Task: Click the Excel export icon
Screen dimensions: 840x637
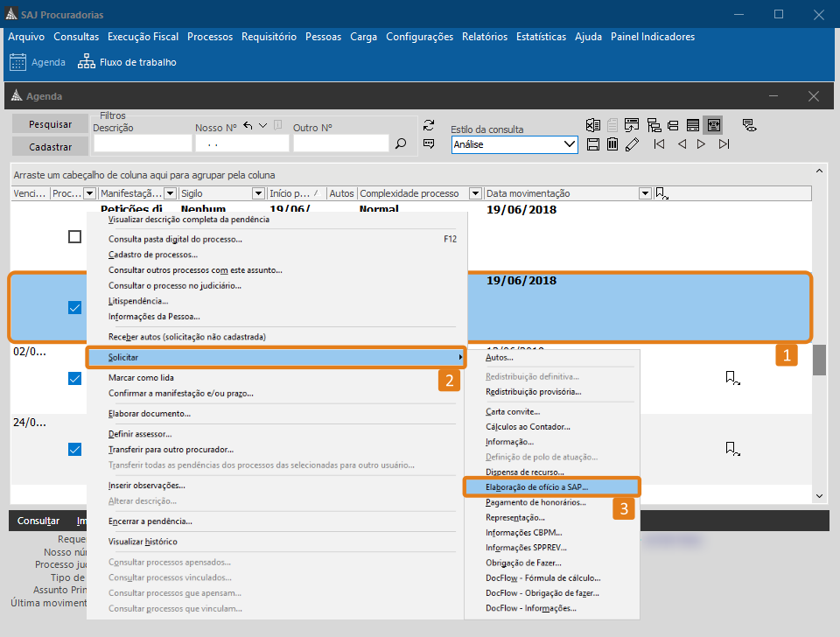Action: (x=593, y=125)
